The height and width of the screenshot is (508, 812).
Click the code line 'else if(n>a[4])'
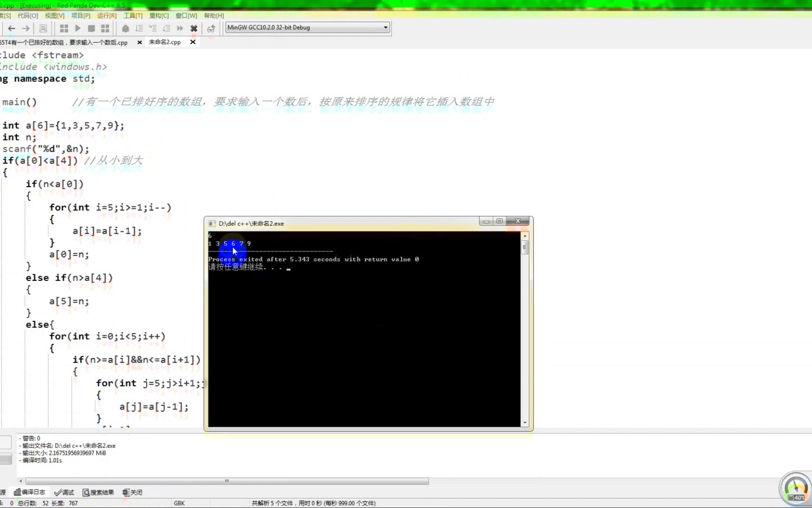coord(70,278)
